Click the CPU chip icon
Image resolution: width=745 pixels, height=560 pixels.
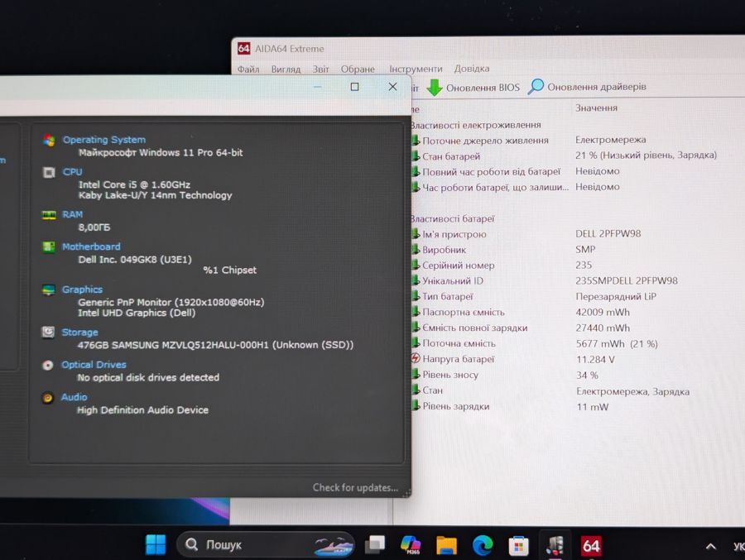(49, 172)
